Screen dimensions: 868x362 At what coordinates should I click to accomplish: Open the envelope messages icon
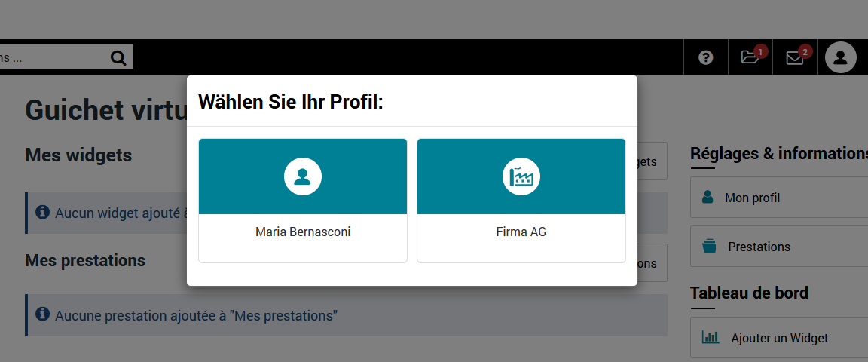click(795, 57)
